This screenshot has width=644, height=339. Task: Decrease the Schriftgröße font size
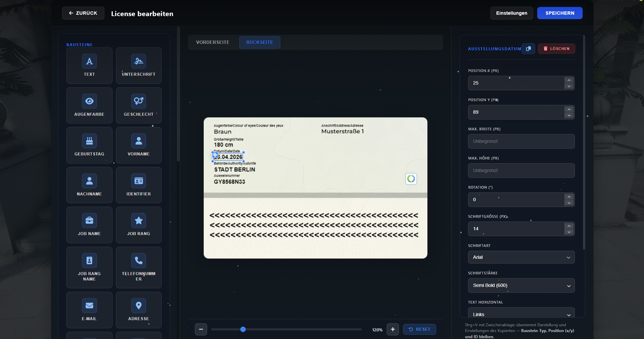tap(569, 232)
